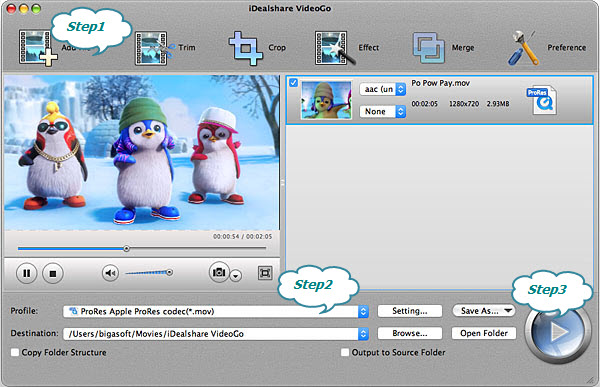
Task: Open the Profile format dropdown arrow
Action: [363, 311]
